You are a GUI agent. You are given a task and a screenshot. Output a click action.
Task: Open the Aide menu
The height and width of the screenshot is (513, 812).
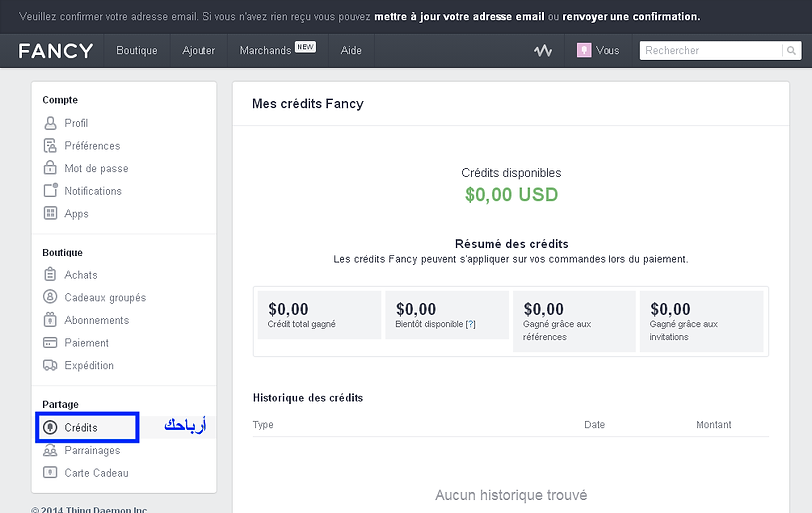click(x=351, y=51)
